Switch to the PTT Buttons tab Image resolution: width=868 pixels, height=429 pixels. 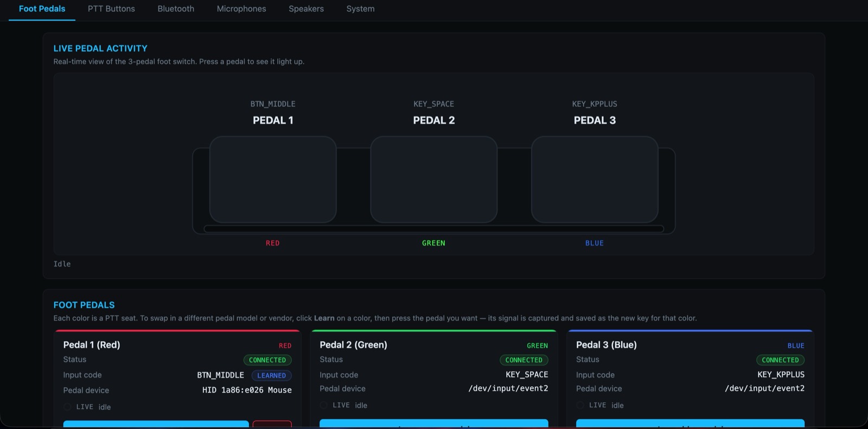111,9
